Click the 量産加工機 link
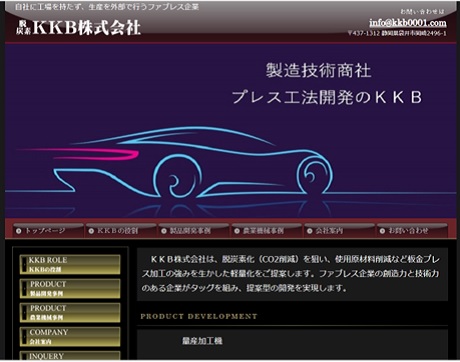 [x=202, y=341]
